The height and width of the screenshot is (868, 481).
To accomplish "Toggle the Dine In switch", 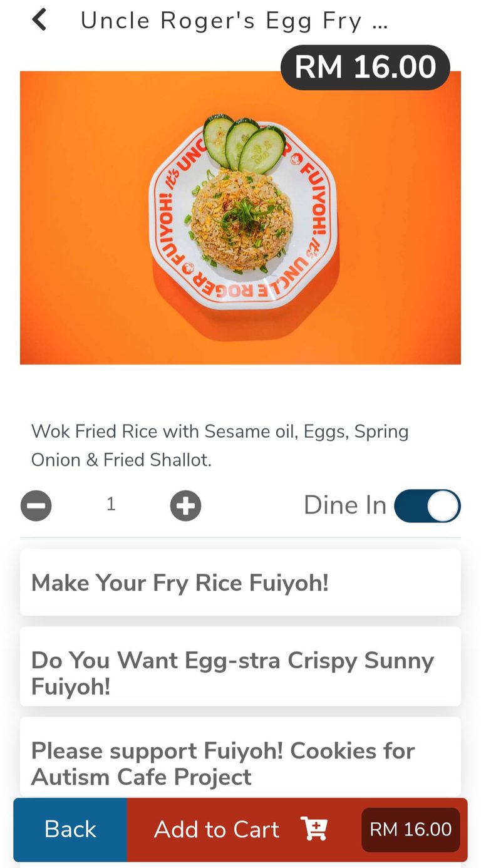I will [x=427, y=506].
